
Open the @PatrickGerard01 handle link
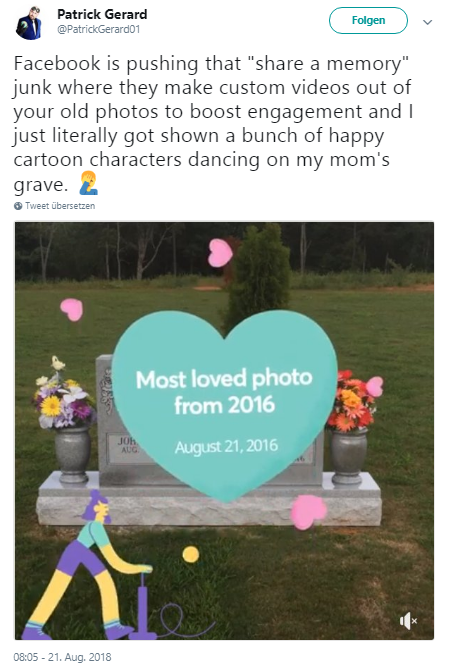click(x=98, y=30)
